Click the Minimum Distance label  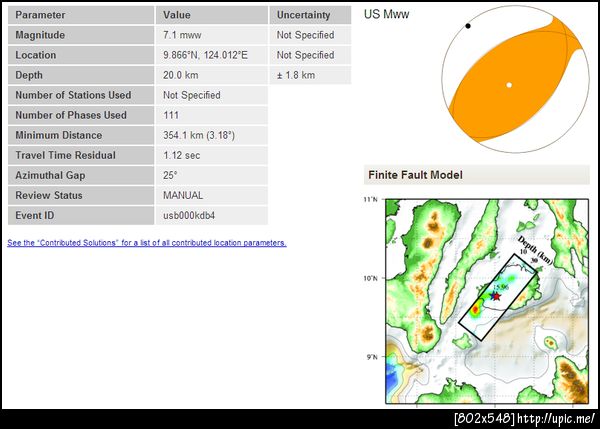tap(81, 135)
